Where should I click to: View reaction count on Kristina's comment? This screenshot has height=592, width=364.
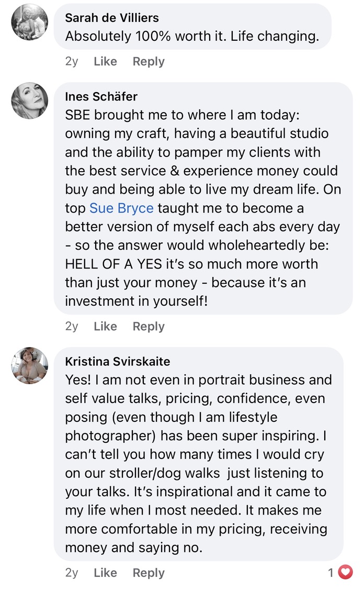point(331,573)
